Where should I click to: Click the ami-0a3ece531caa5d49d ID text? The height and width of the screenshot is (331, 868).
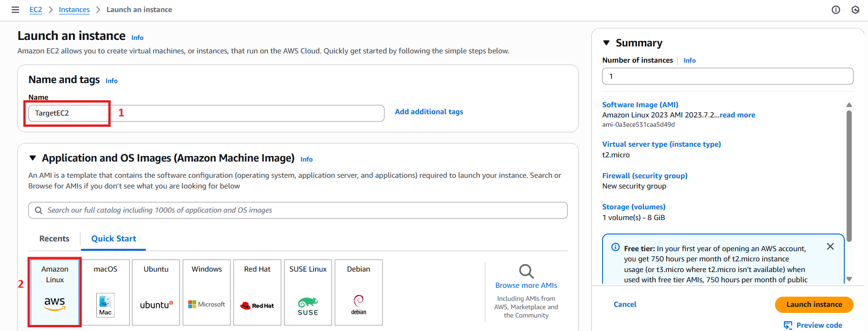pyautogui.click(x=638, y=125)
